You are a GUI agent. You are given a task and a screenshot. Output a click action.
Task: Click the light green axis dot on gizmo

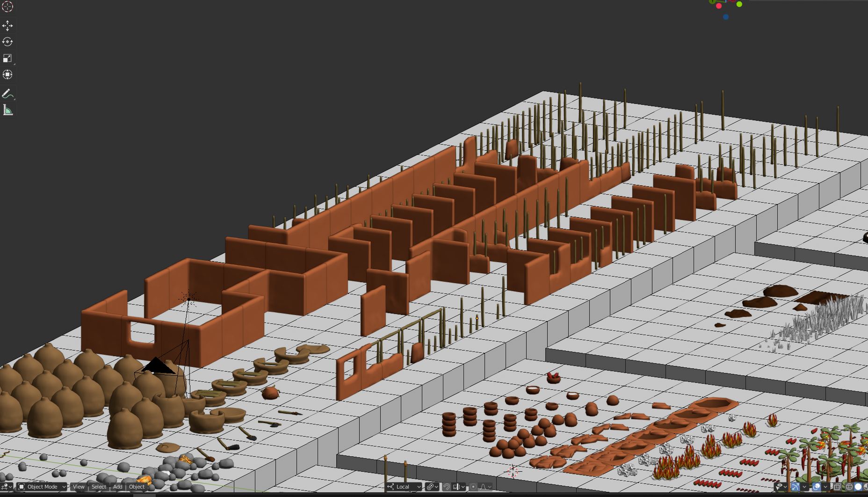click(739, 4)
